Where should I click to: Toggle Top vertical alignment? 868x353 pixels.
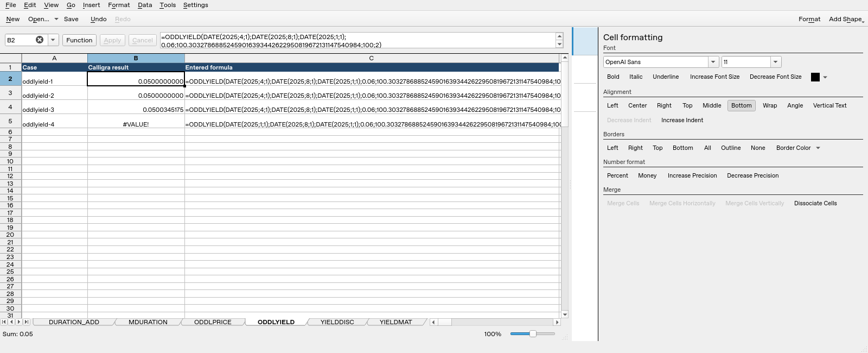[687, 105]
